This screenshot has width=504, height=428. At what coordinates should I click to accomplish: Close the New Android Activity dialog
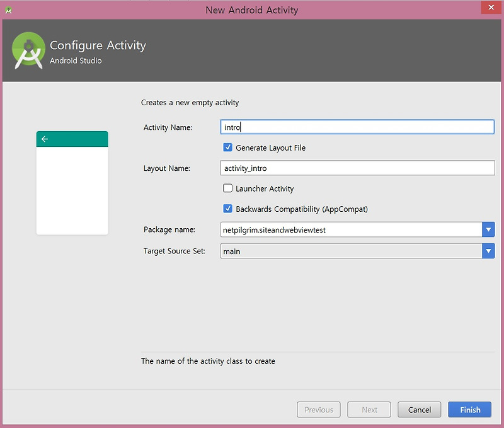pyautogui.click(x=491, y=7)
